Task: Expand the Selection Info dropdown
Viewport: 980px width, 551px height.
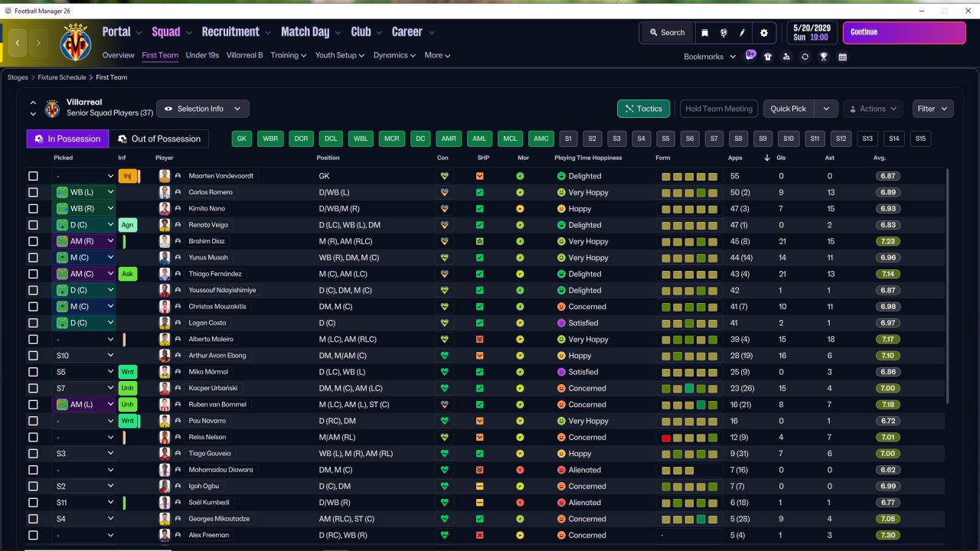Action: (x=203, y=109)
